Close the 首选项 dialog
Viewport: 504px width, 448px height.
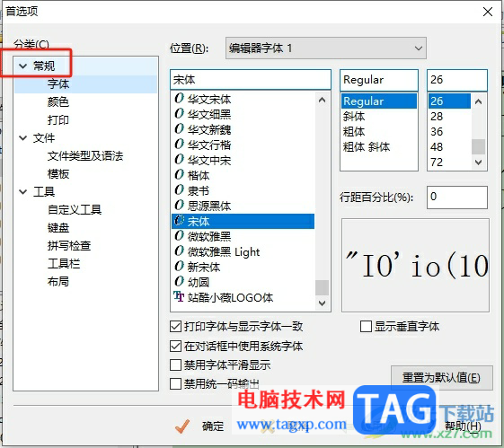[x=488, y=12]
